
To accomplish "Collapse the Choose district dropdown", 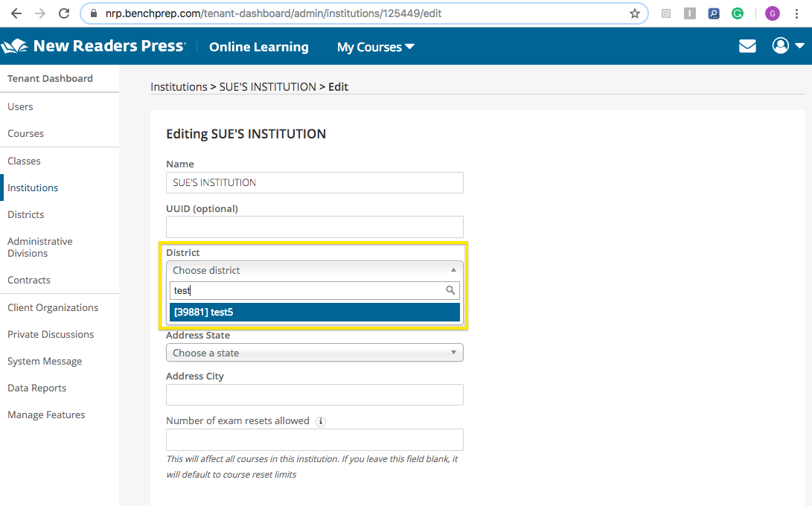I will [x=314, y=270].
